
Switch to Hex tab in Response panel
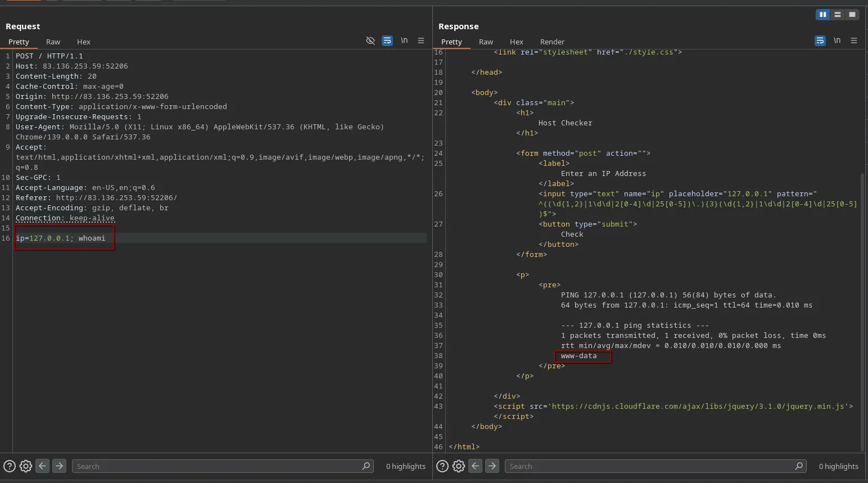[517, 42]
